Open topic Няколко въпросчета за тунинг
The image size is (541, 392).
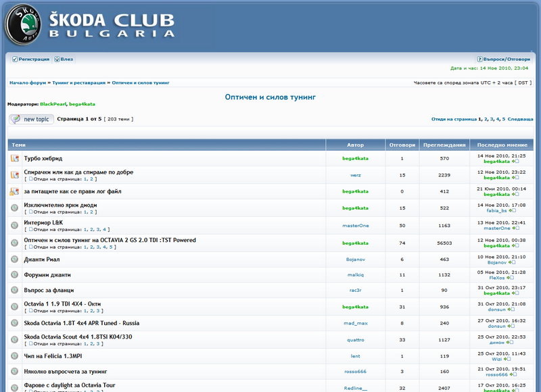tap(66, 372)
